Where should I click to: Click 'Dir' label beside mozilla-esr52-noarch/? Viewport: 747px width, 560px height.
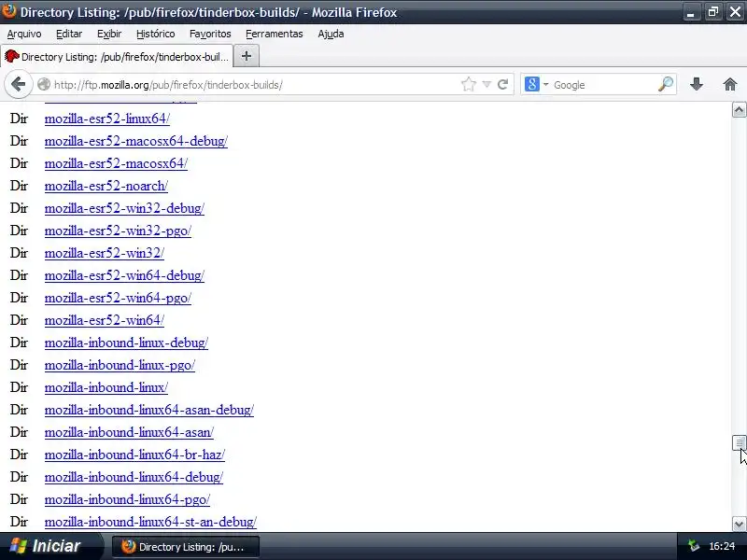(19, 186)
